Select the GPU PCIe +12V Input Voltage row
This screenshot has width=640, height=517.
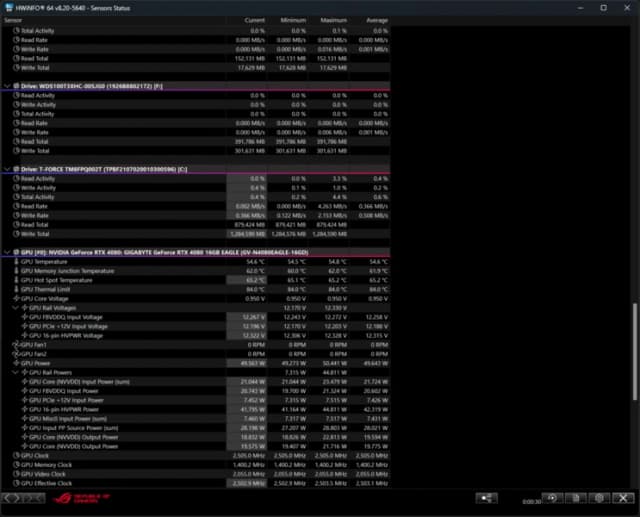[196, 326]
